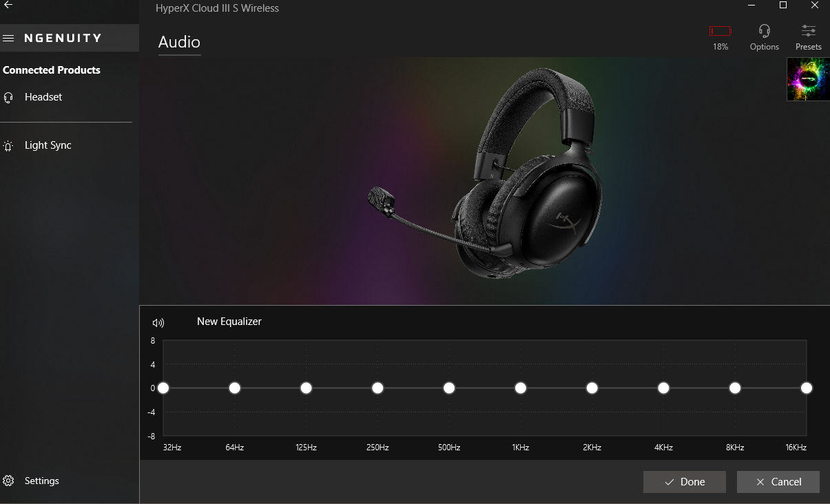The width and height of the screenshot is (830, 504).
Task: Click the New Equalizer name field
Action: (229, 322)
